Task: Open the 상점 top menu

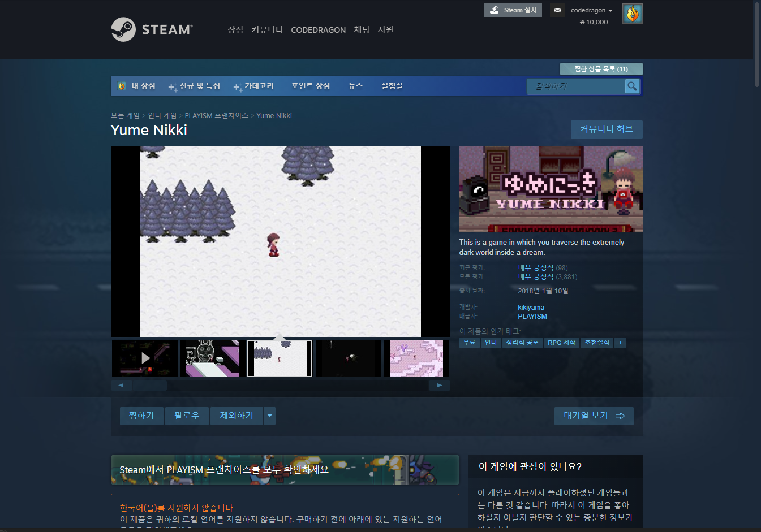Action: (x=235, y=29)
